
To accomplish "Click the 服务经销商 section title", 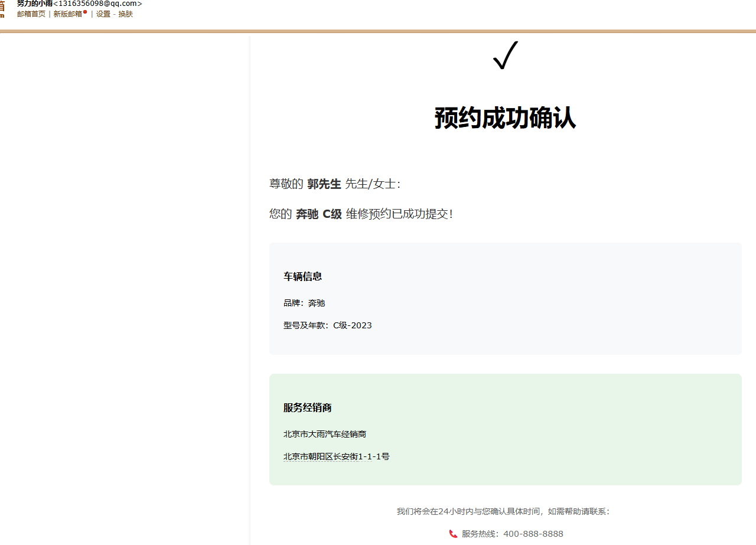I will [x=307, y=407].
